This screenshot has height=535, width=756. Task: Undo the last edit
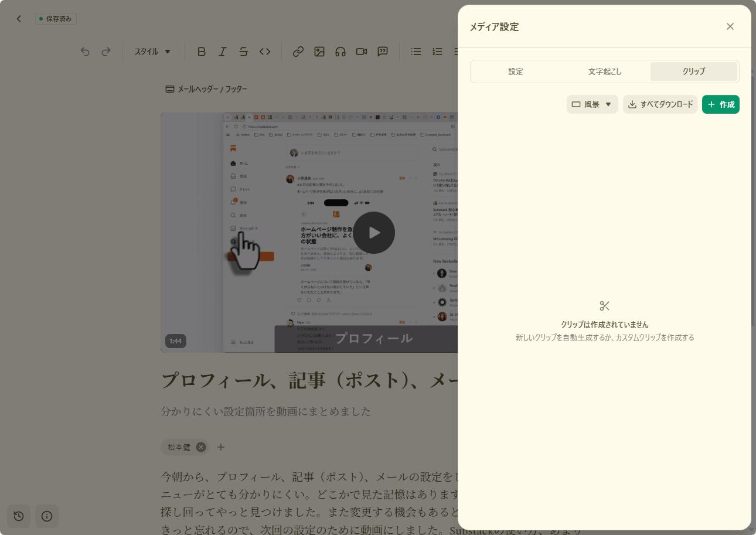tap(85, 52)
